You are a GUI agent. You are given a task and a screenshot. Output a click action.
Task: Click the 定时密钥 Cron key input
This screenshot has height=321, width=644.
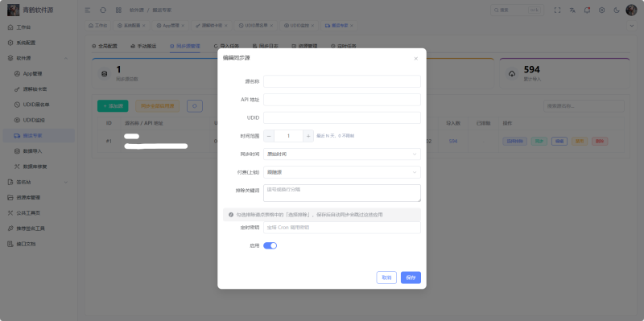341,228
